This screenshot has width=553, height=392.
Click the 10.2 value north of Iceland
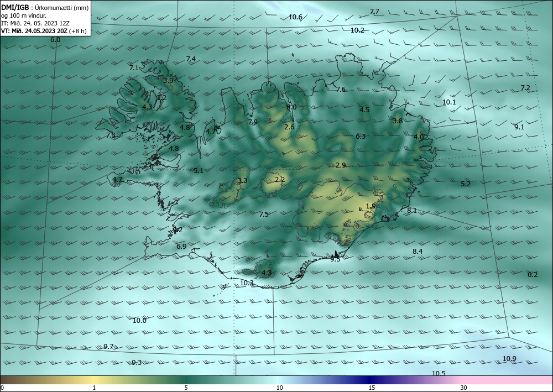click(357, 30)
